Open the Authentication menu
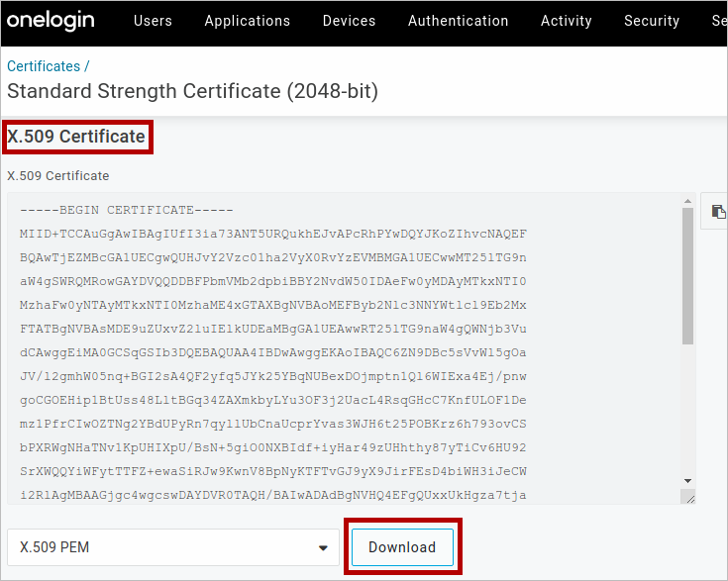Screen dimensions: 728x581 click(471, 21)
